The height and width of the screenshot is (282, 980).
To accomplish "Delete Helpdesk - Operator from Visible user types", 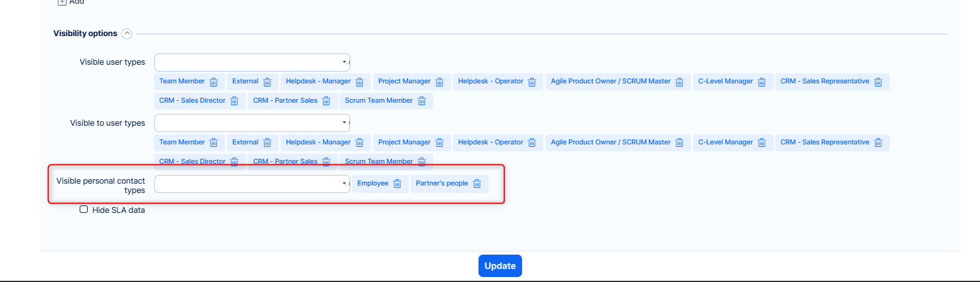I will [532, 82].
